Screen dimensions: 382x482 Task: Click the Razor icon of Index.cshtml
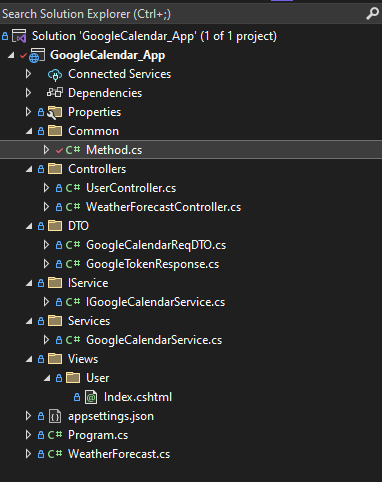click(x=91, y=397)
